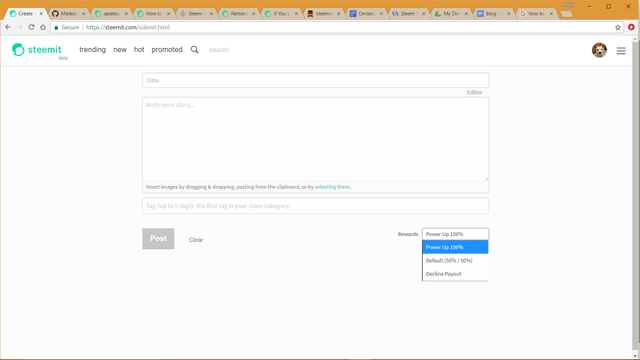Screen dimensions: 640x360
Task: Open the hamburger menu in the header
Action: coord(621,51)
